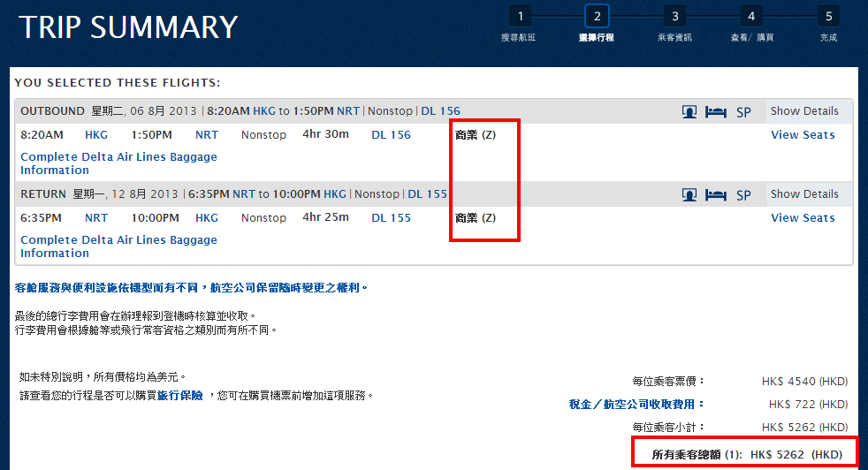
Task: Open View Seats for flight DL 156
Action: coord(803,135)
